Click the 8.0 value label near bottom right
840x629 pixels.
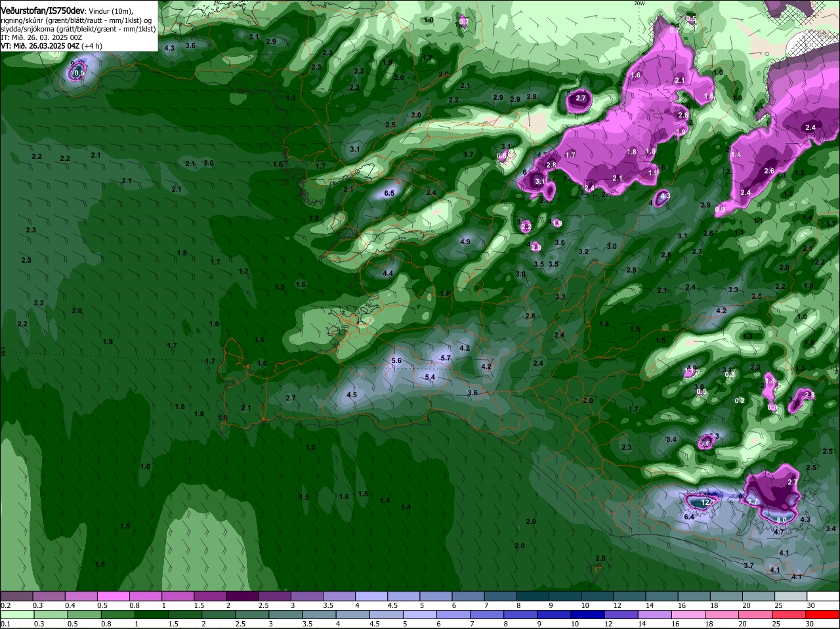pos(781,520)
